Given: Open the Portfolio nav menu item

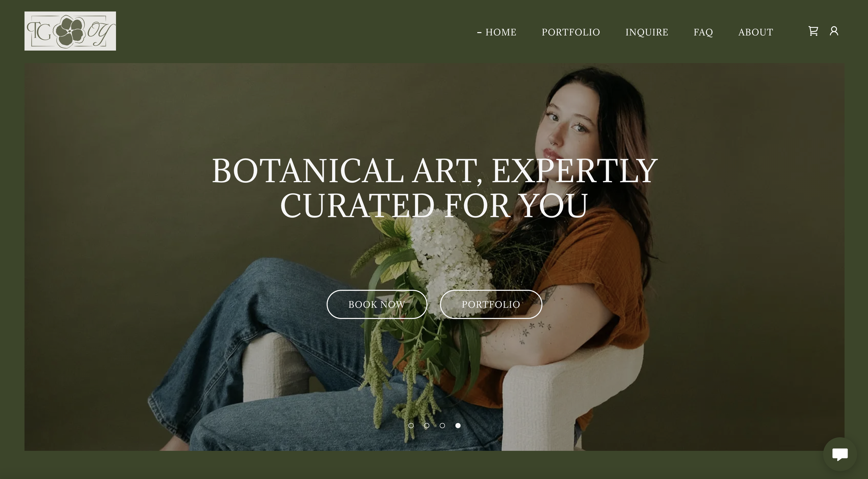Looking at the screenshot, I should click(571, 32).
